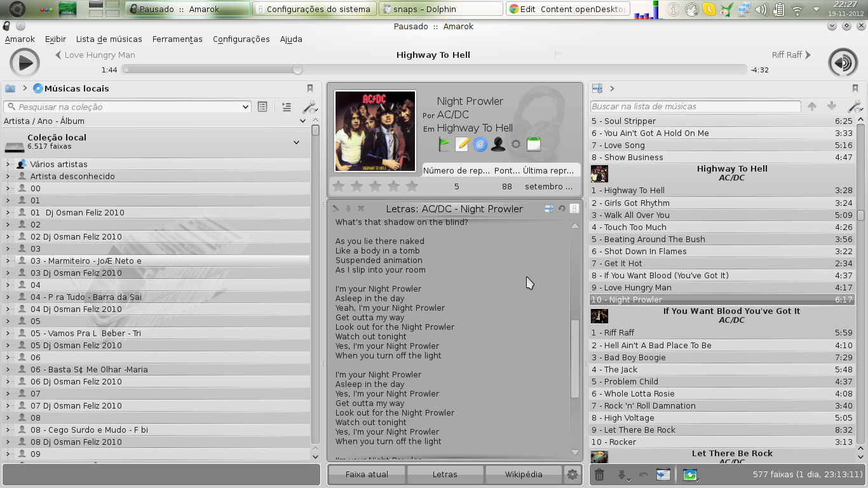The height and width of the screenshot is (488, 868).
Task: Open Configurações do sistema from the taskbar
Action: pyautogui.click(x=314, y=9)
